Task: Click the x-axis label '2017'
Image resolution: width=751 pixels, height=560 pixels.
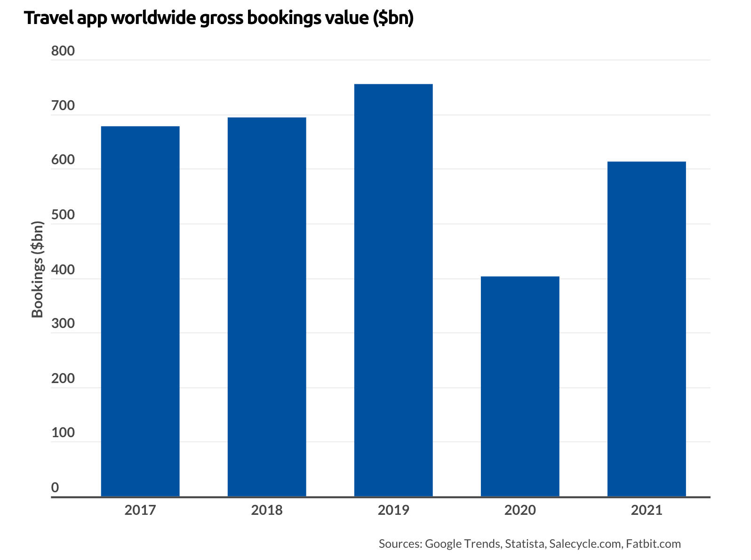Action: pyautogui.click(x=140, y=510)
